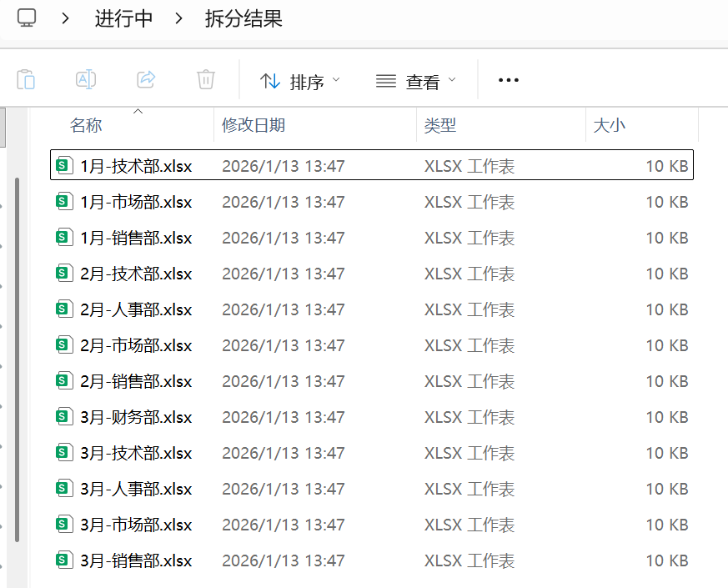Click the file icon of 3月-财务部.xlsx
The height and width of the screenshot is (588, 728).
click(63, 417)
